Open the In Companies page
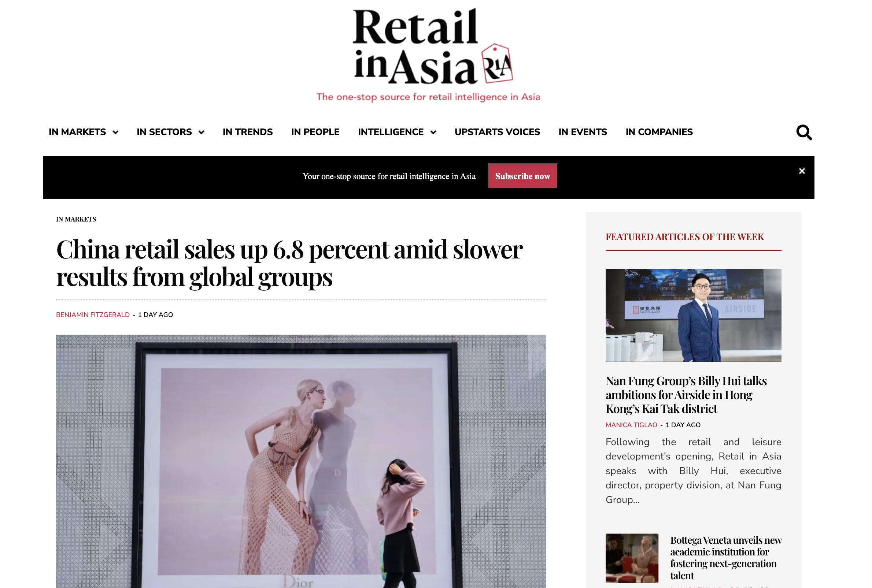The width and height of the screenshot is (872, 588). (659, 132)
